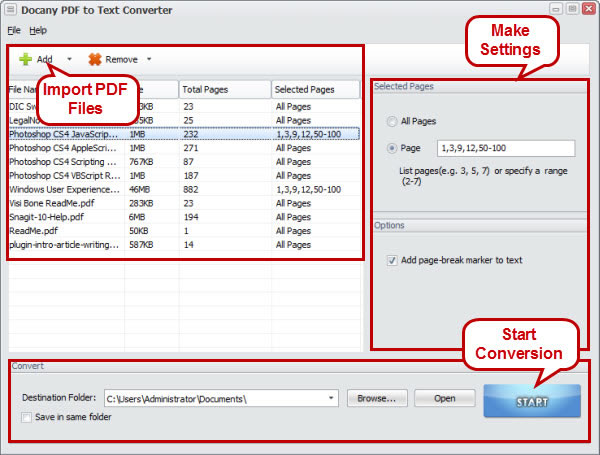Open the Help menu

[37, 30]
